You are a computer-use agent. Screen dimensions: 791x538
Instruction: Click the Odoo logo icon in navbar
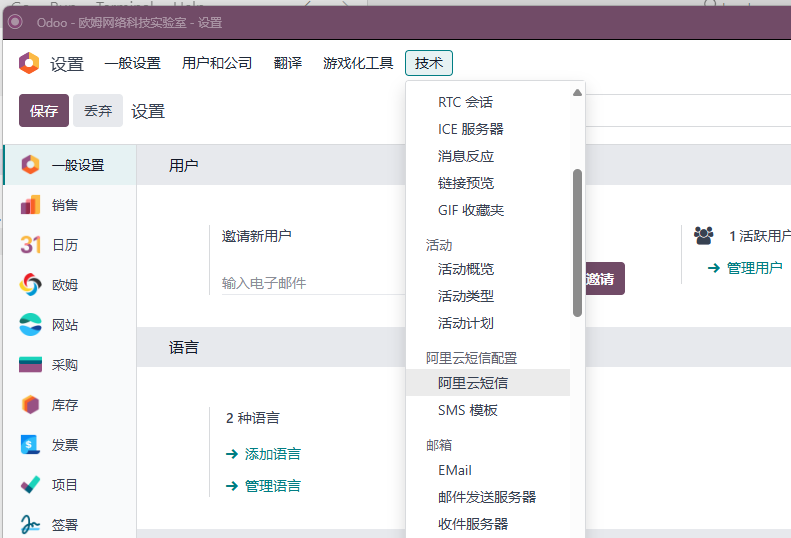tap(29, 63)
